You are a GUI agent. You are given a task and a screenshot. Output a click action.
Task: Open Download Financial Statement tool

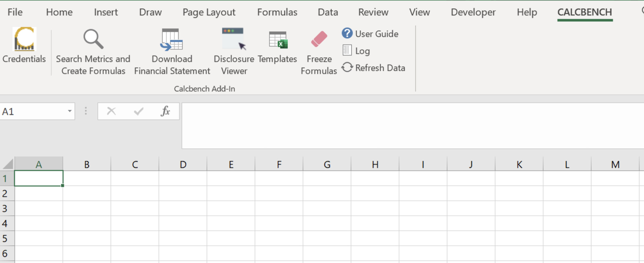(x=172, y=40)
